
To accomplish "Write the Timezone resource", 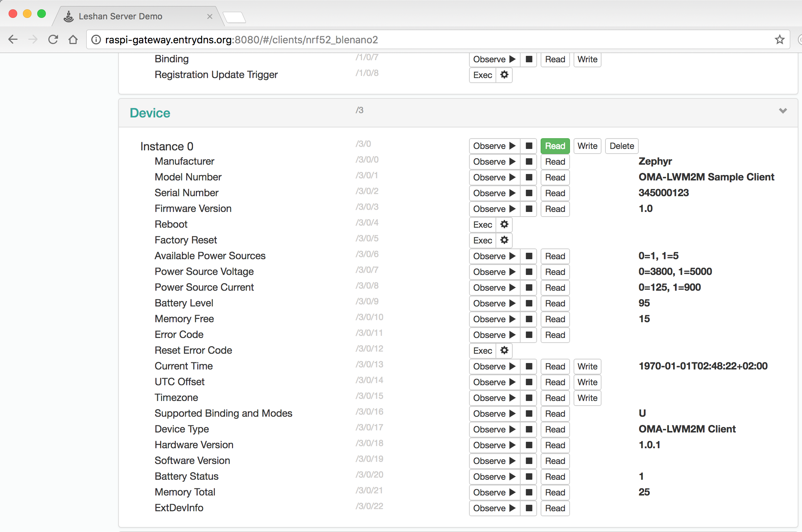I will (x=587, y=398).
